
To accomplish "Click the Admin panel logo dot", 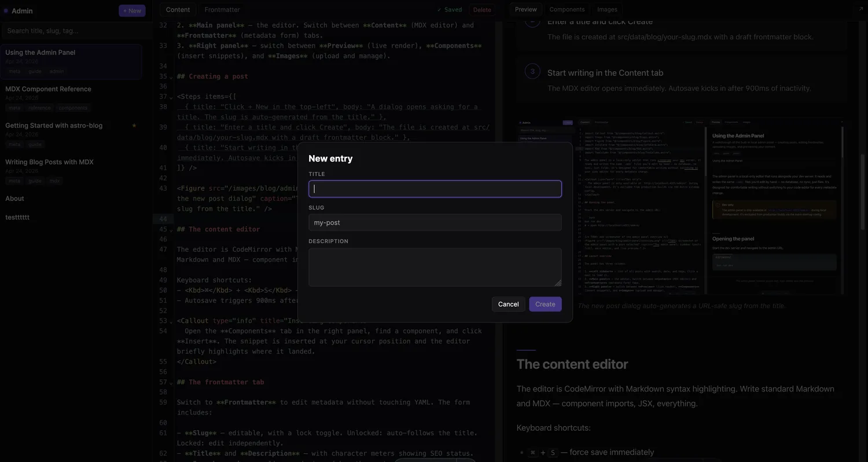I will [6, 10].
